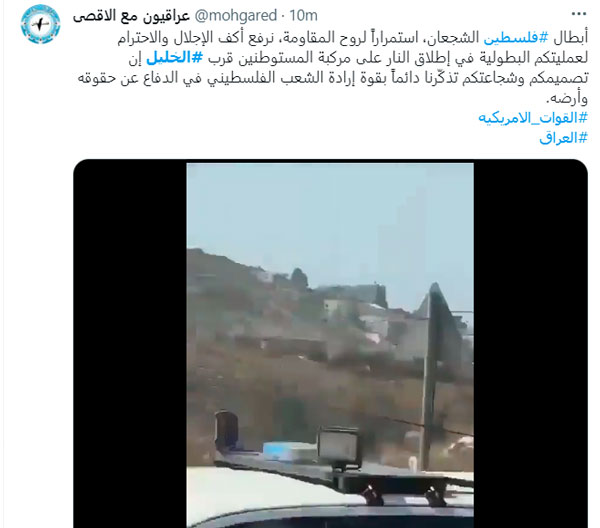Open the #العراق hashtag

563,138
